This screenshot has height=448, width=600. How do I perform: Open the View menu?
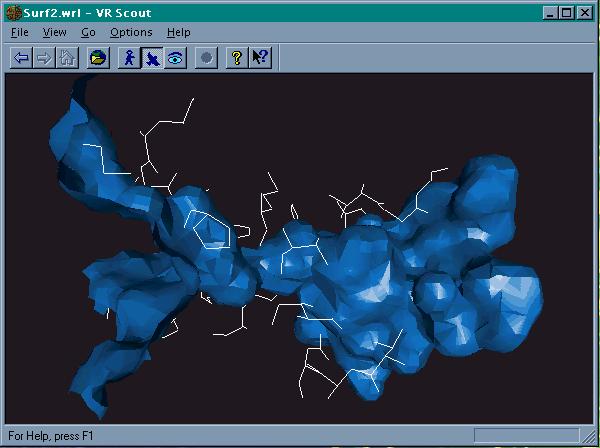pos(55,33)
